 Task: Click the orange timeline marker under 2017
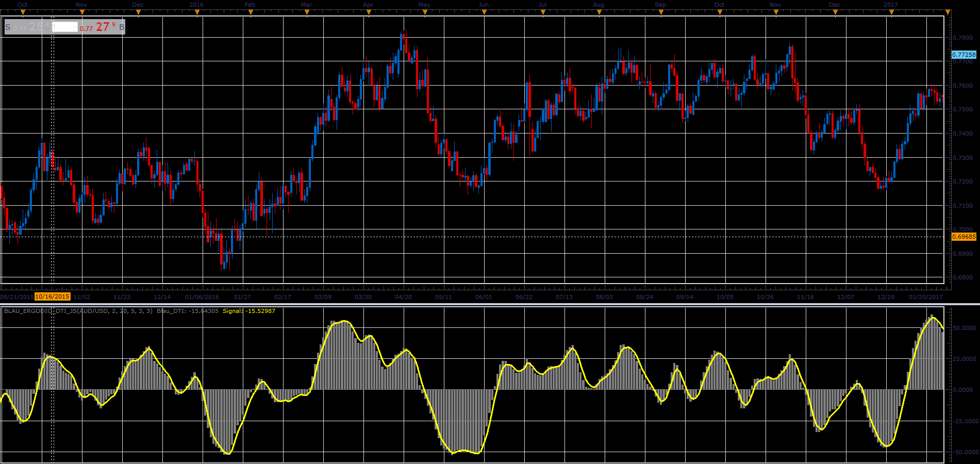click(x=891, y=12)
